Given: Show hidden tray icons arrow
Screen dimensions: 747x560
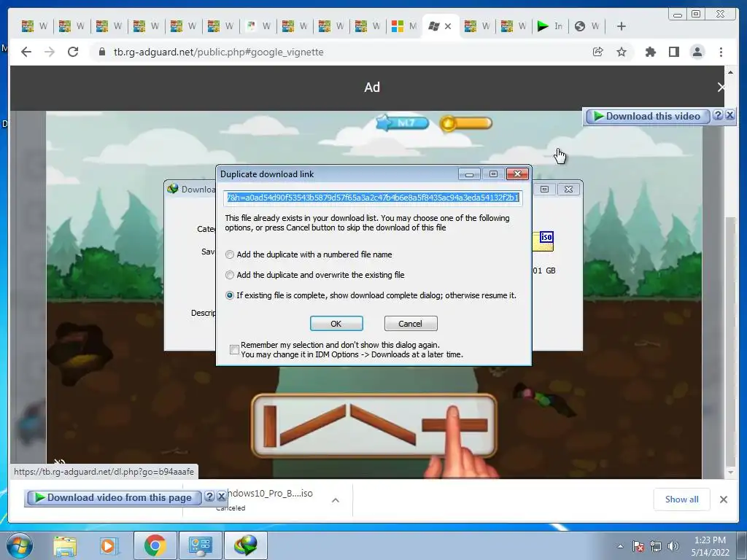Looking at the screenshot, I should tap(620, 546).
